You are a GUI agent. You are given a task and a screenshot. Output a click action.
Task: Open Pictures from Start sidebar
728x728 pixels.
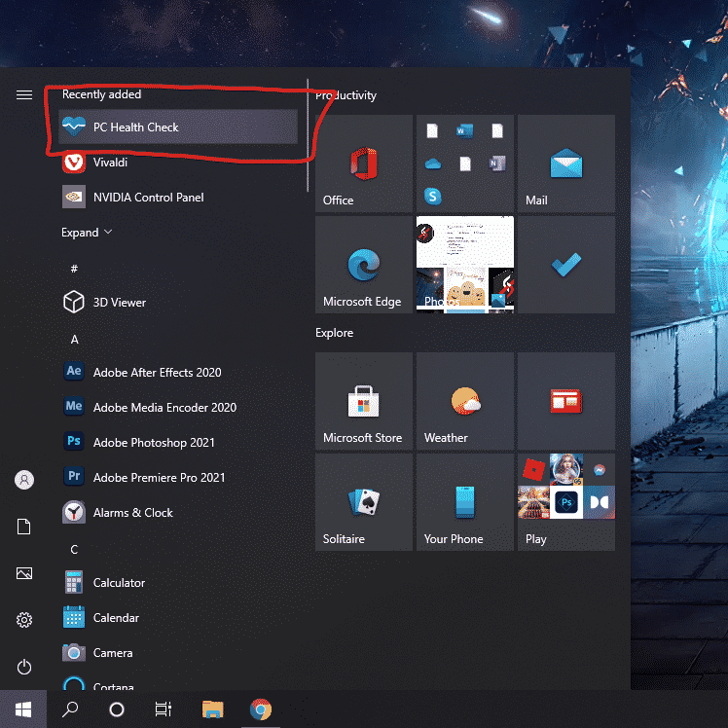(x=24, y=573)
